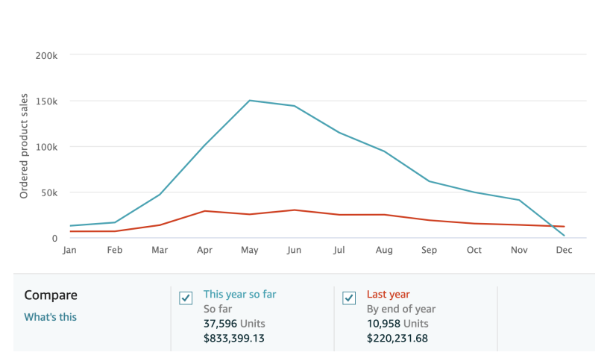This screenshot has width=610, height=364.
Task: Click the $220,231.68 last year total
Action: (x=397, y=338)
